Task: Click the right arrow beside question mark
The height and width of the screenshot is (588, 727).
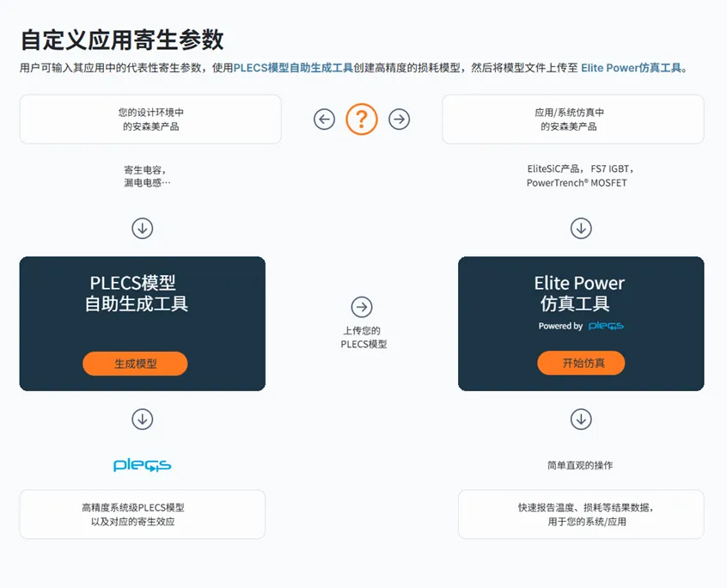Action: coord(400,119)
